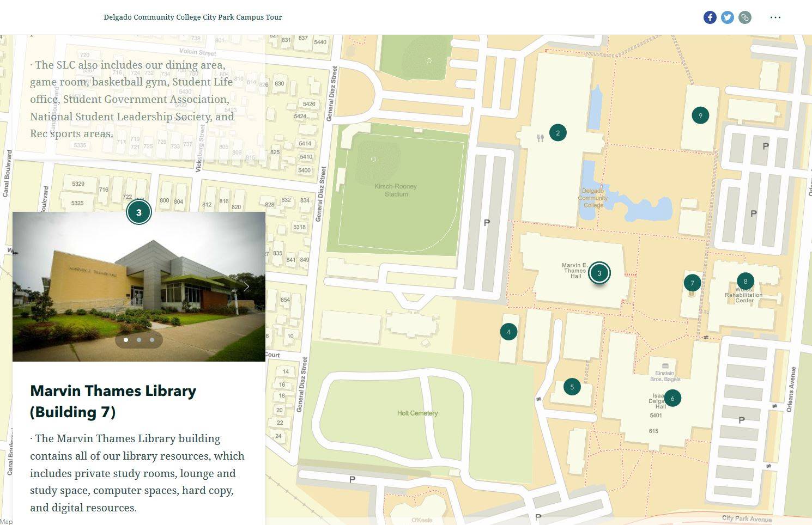Click the Delgado Community College map label
Image resolution: width=812 pixels, height=525 pixels.
click(593, 198)
